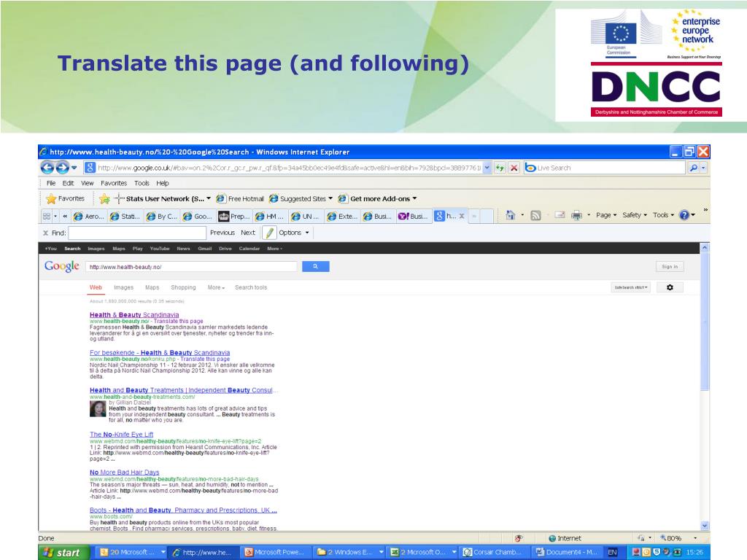Click the Windows start button
Screen dimensions: 747x560
pos(63,553)
